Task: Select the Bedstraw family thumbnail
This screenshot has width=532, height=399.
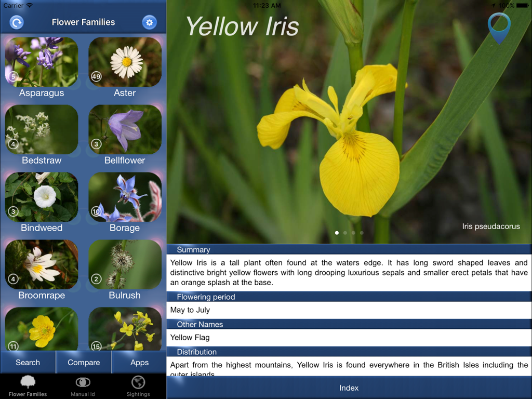Action: coord(42,129)
